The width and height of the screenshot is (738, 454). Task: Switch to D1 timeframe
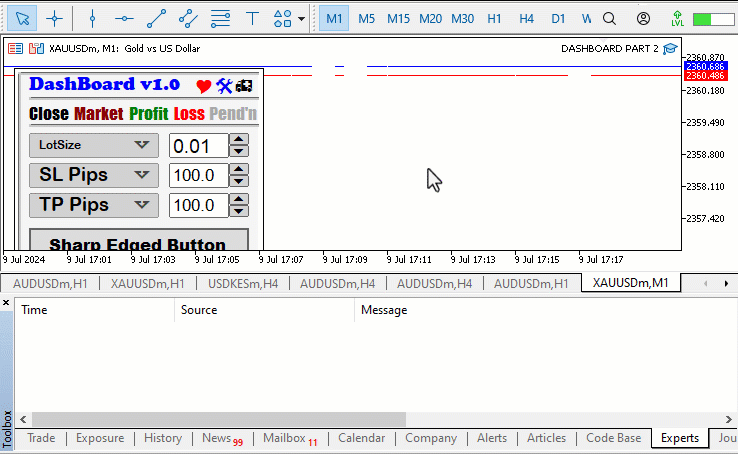(x=558, y=19)
